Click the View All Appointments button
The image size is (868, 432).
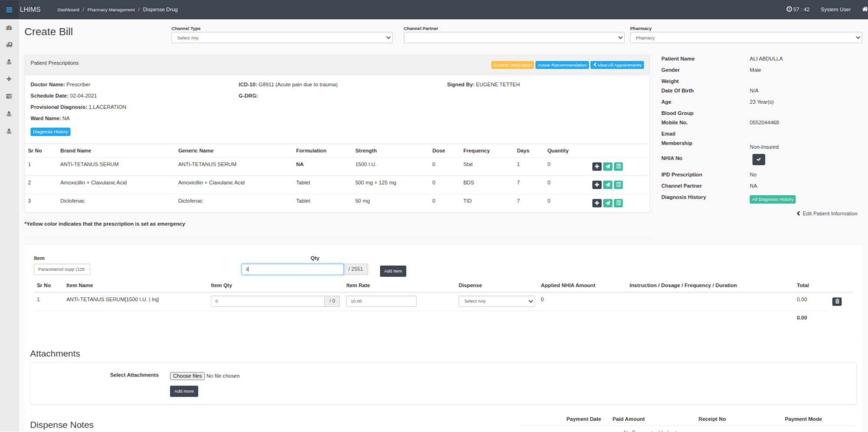[x=617, y=65]
